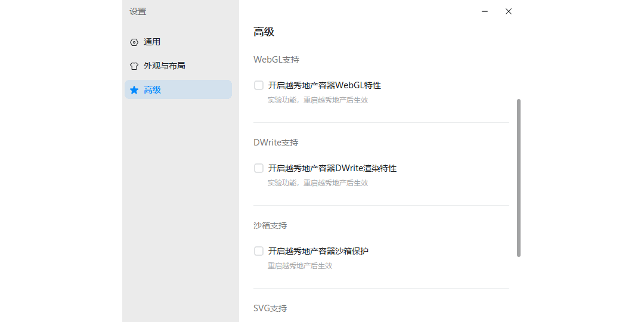Close the settings window

click(509, 11)
